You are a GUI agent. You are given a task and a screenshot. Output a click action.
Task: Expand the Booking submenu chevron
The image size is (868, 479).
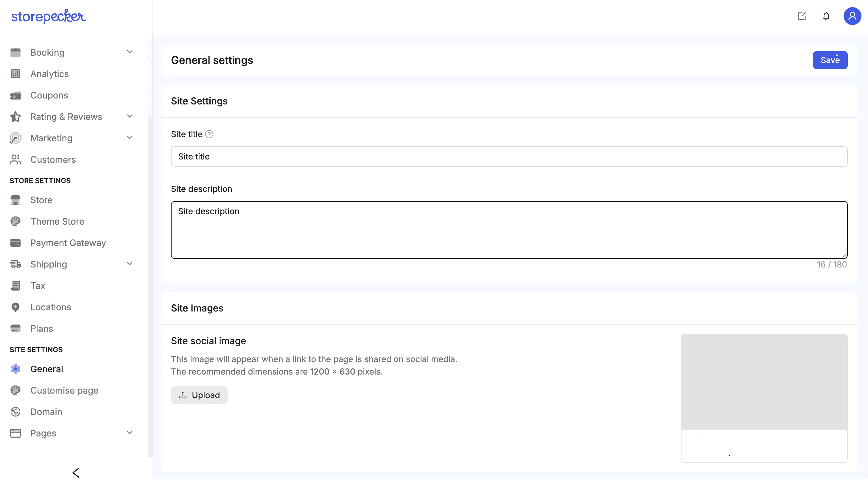(x=130, y=52)
